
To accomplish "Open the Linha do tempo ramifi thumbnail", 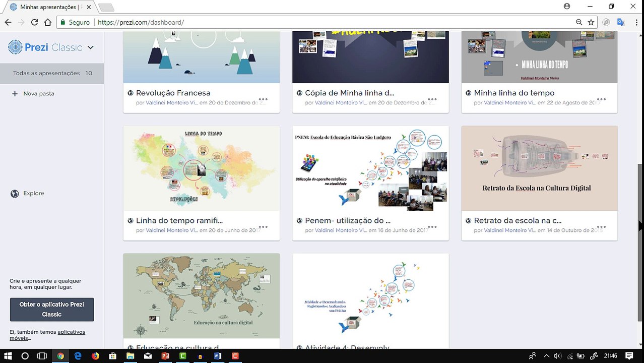I will (202, 168).
